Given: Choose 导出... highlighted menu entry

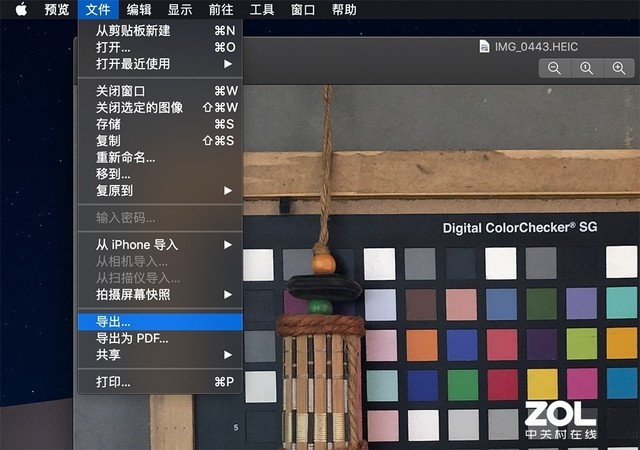Looking at the screenshot, I should 160,322.
